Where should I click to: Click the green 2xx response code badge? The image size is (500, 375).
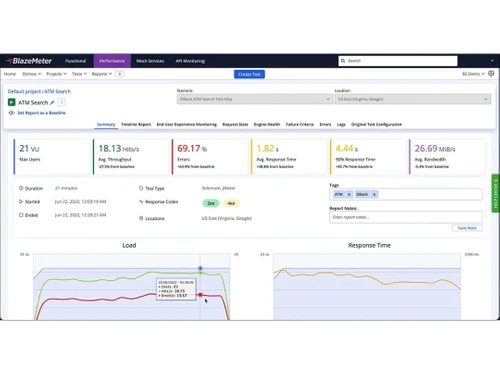pyautogui.click(x=211, y=203)
